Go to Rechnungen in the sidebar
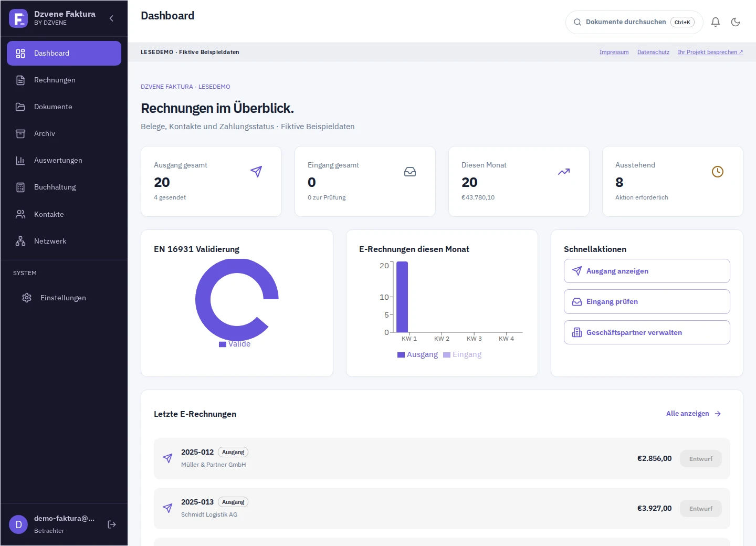The height and width of the screenshot is (546, 756). 64,80
